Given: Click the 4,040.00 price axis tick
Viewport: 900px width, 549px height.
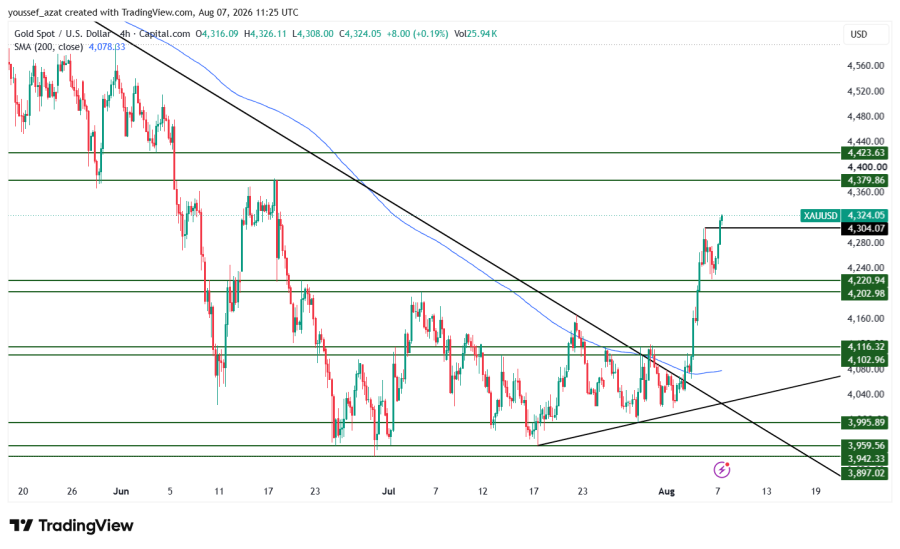Looking at the screenshot, I should 866,395.
